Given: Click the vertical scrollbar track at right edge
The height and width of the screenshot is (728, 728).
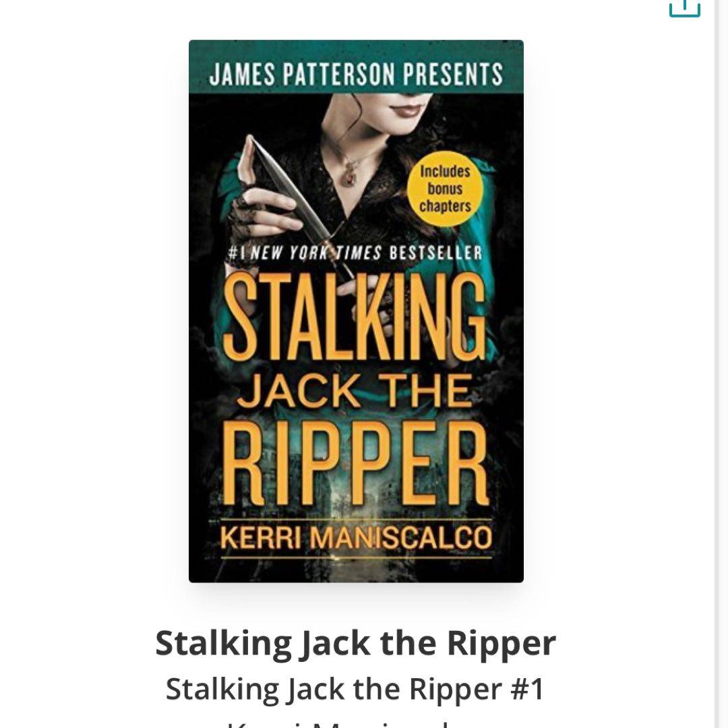Looking at the screenshot, I should click(721, 364).
